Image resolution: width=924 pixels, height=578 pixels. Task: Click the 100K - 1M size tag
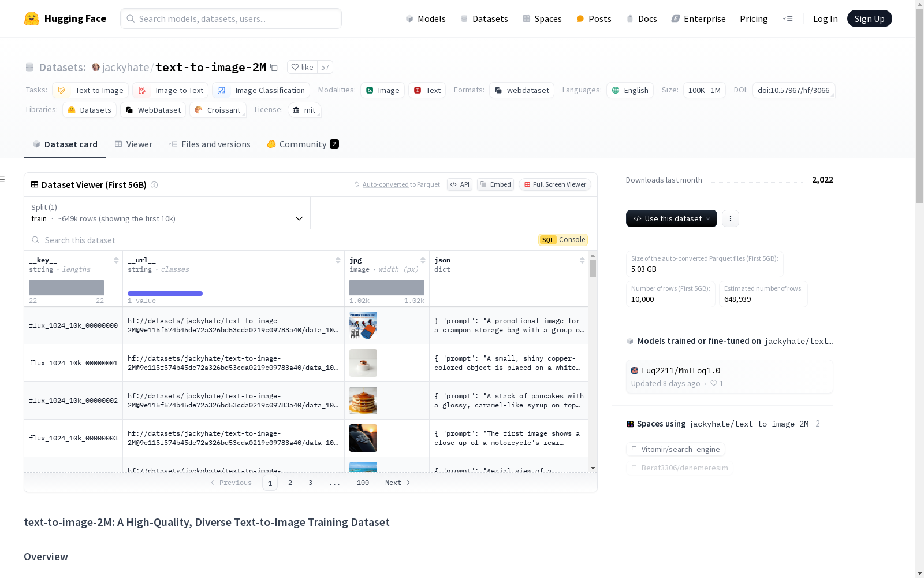point(705,90)
